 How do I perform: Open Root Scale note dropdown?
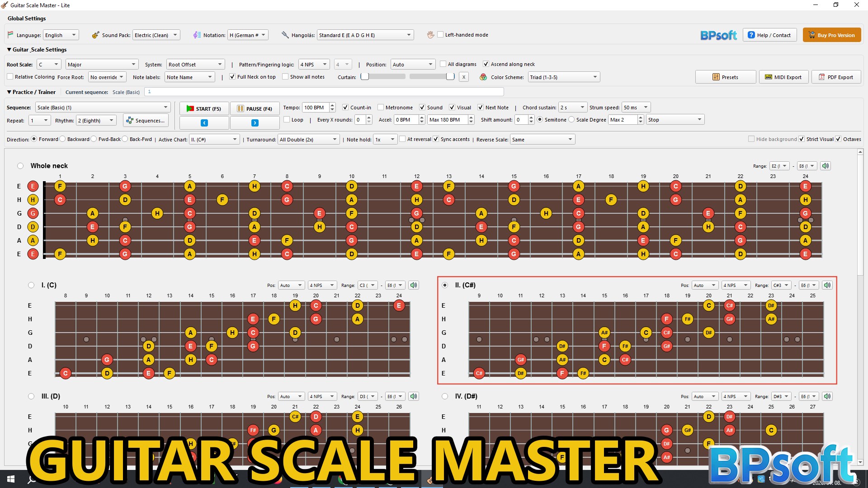[x=49, y=64]
